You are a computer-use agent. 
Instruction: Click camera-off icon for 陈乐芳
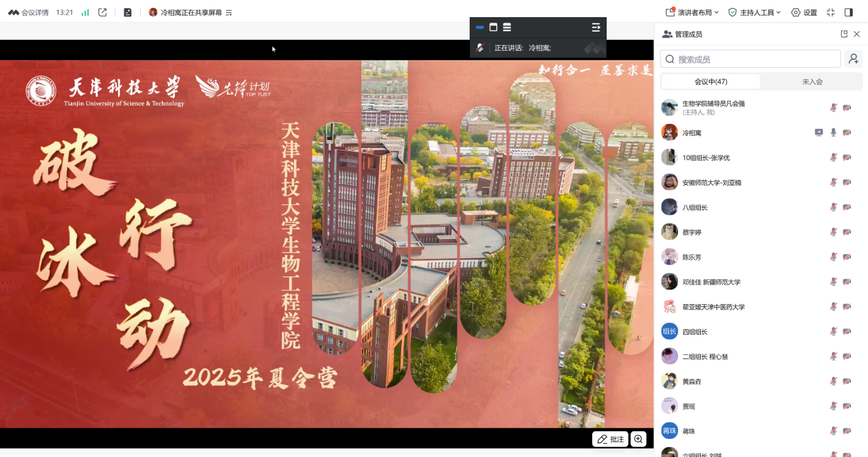point(847,257)
